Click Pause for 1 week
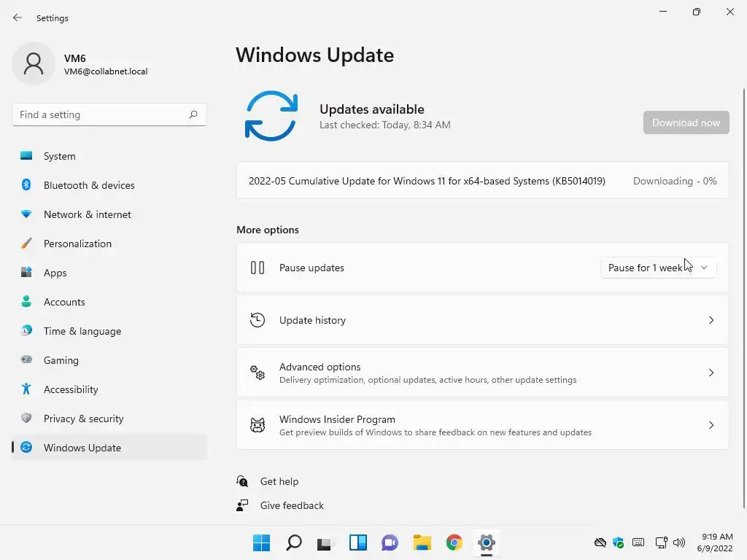The image size is (747, 560). point(645,268)
